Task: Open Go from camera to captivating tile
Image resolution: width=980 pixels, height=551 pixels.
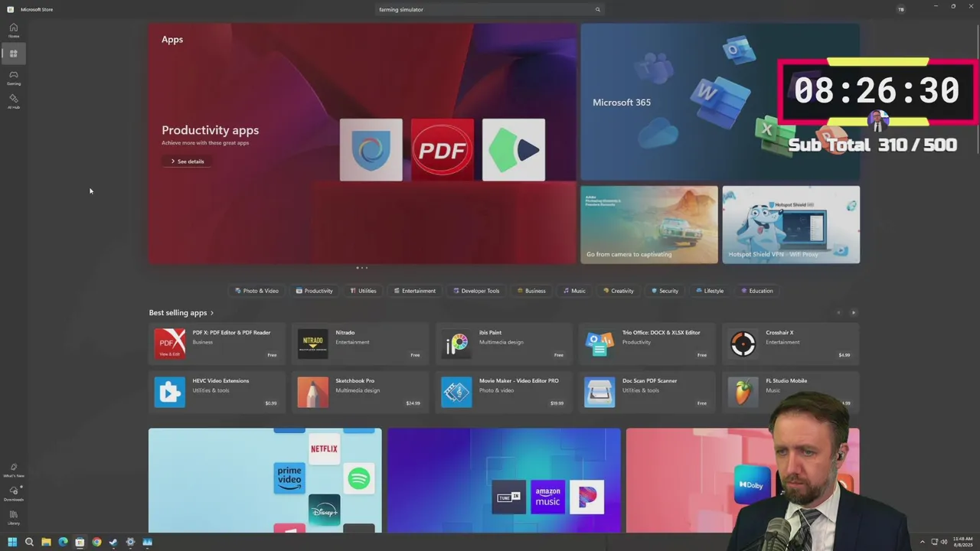Action: (649, 224)
